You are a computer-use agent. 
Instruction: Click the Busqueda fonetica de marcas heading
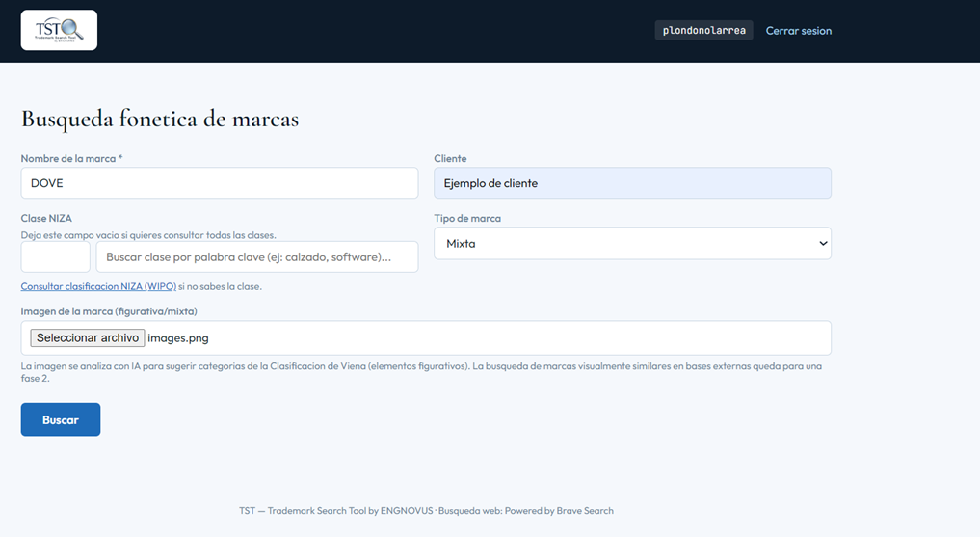point(160,119)
